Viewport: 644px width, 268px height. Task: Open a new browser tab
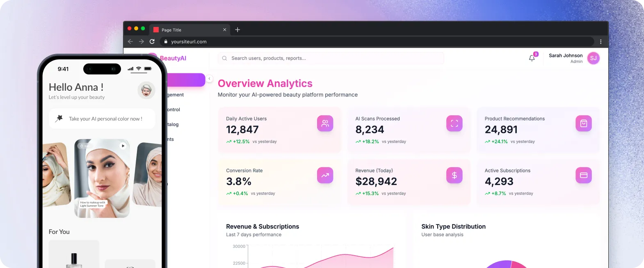[238, 30]
